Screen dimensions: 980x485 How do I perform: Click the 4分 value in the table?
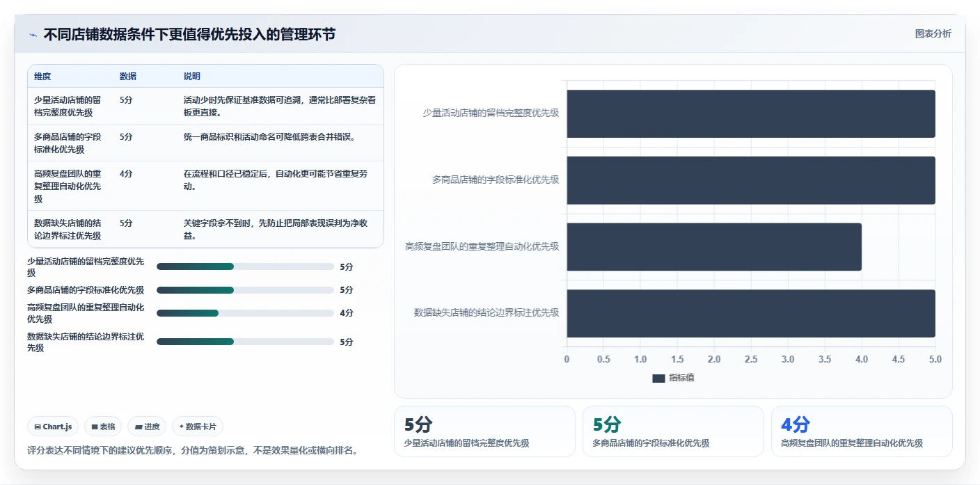[x=126, y=174]
